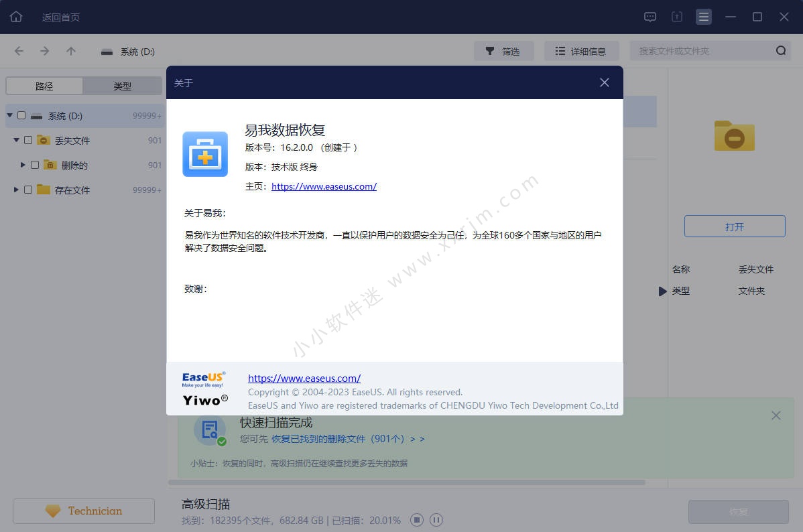Screen dimensions: 803x532
Task: Click the large folder preview icon
Action: pyautogui.click(x=735, y=136)
